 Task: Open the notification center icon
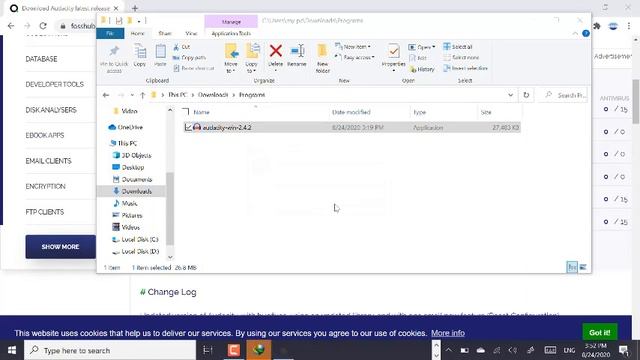point(624,350)
